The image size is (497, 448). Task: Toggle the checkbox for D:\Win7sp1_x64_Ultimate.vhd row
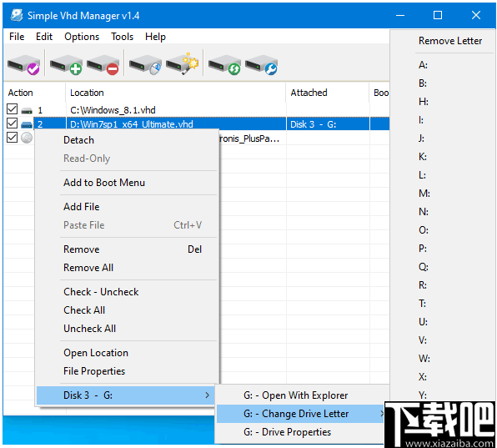click(12, 123)
